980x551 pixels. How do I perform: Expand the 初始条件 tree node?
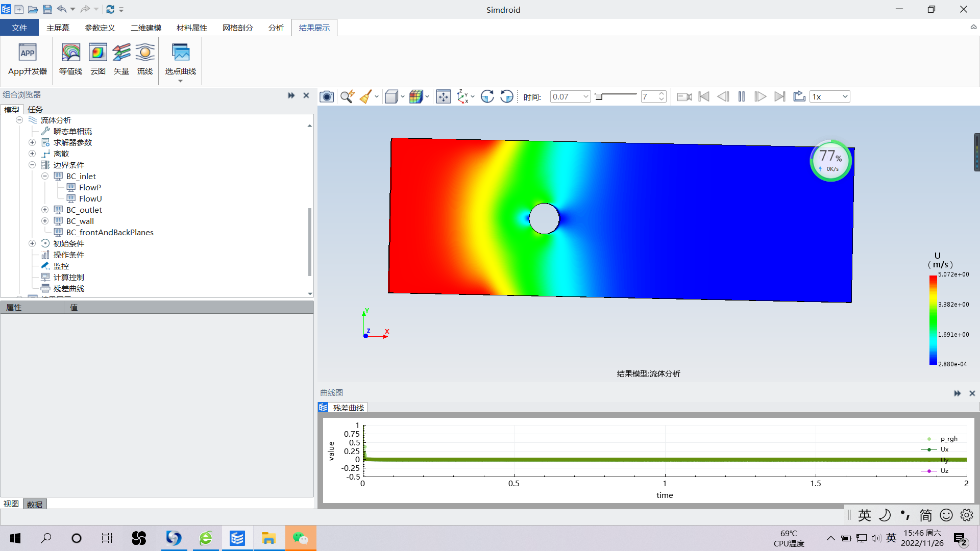coord(32,243)
